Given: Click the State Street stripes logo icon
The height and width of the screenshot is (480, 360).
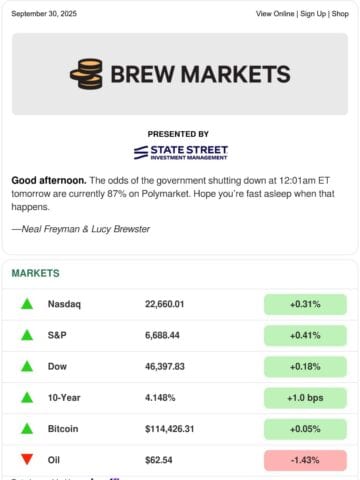Looking at the screenshot, I should point(141,153).
